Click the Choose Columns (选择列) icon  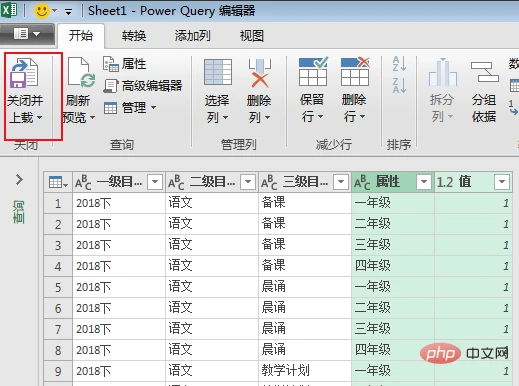[218, 72]
